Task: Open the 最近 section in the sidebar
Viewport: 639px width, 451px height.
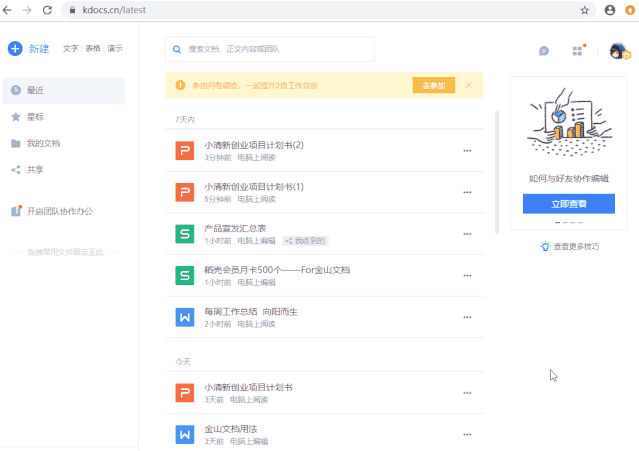Action: click(x=64, y=90)
